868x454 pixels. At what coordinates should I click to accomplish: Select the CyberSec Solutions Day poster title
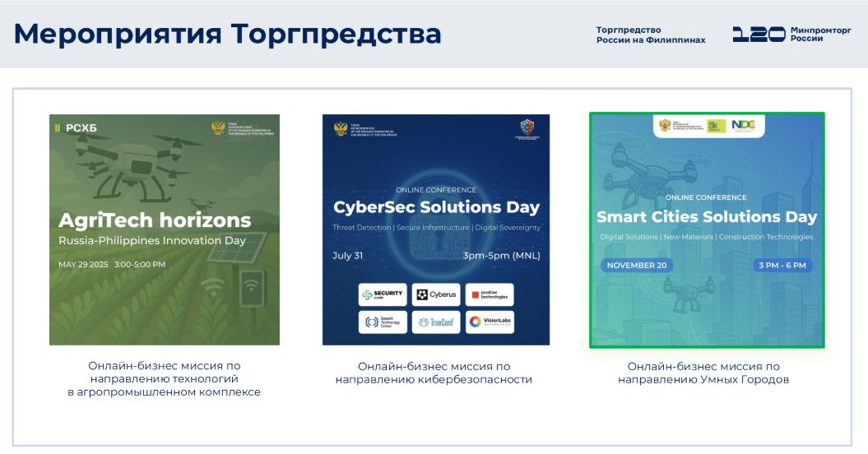(x=436, y=206)
